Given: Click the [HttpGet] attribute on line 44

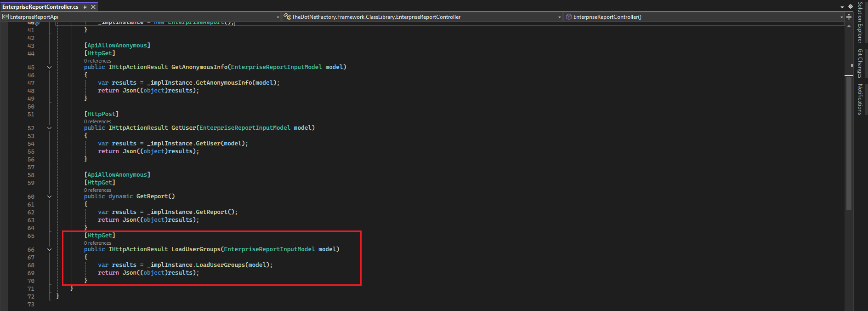Looking at the screenshot, I should [100, 53].
